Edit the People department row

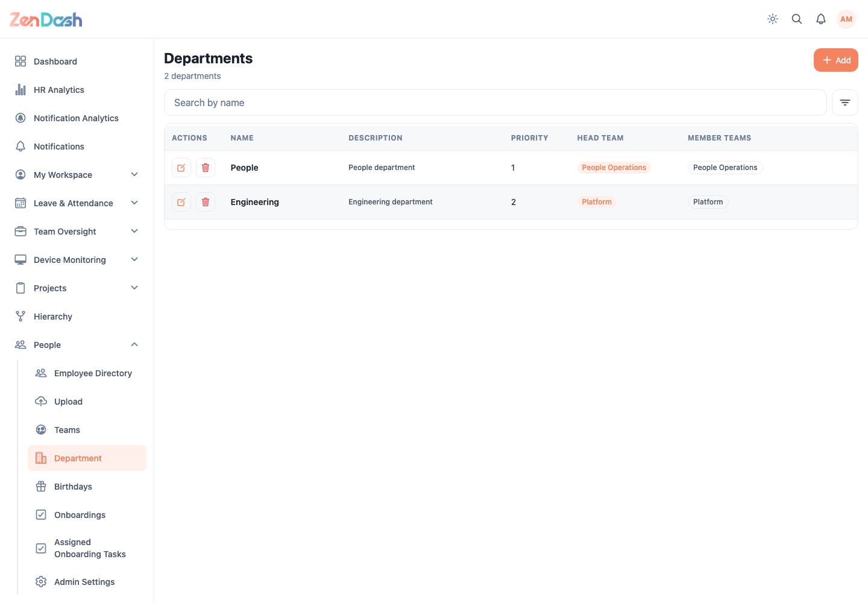point(181,168)
